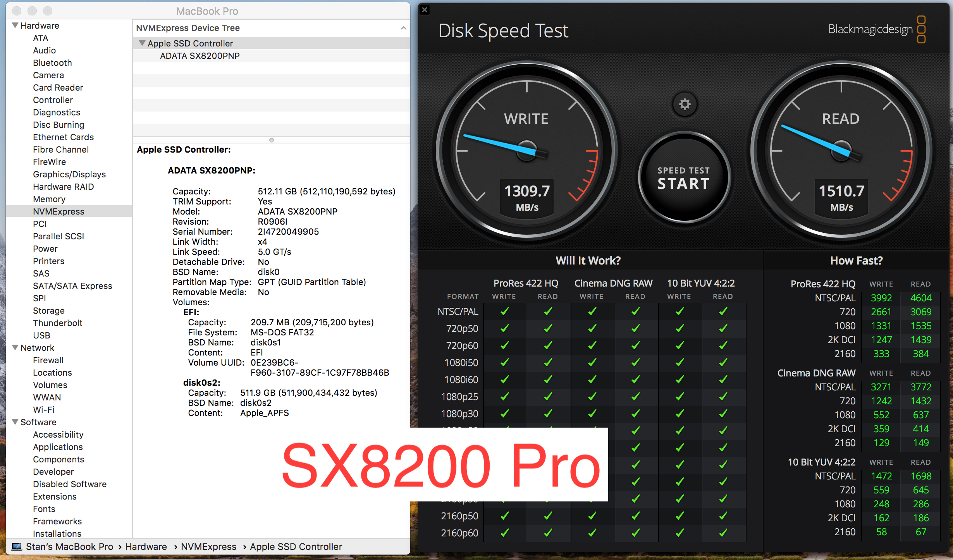Click NVMExpress in the bottom path bar
This screenshot has height=560, width=953.
point(208,546)
